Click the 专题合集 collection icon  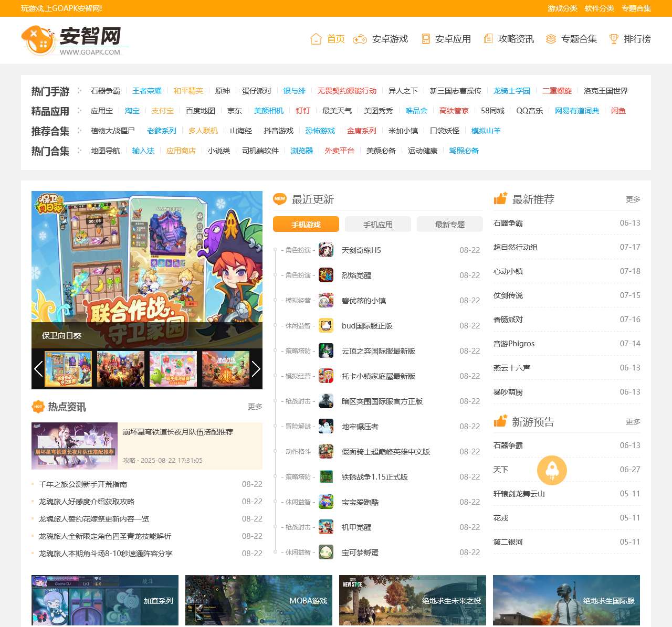click(x=550, y=39)
